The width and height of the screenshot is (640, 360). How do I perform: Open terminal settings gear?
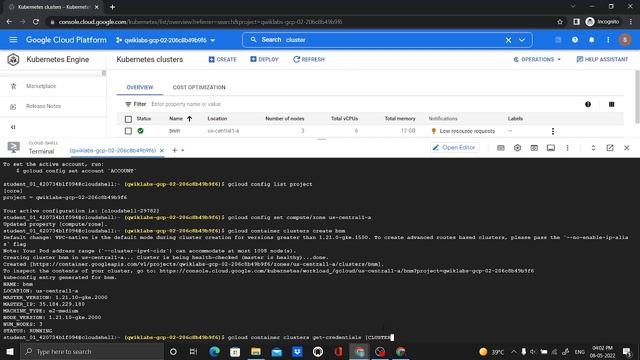tap(517, 148)
